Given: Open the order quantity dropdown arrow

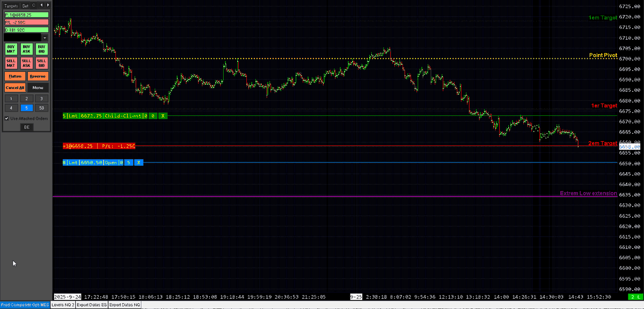Looking at the screenshot, I should click(x=45, y=38).
